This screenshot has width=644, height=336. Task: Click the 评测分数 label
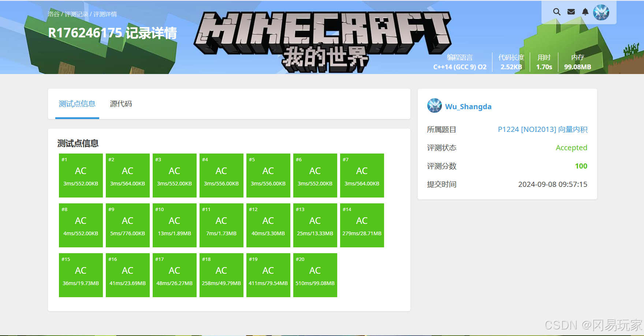[x=442, y=166]
